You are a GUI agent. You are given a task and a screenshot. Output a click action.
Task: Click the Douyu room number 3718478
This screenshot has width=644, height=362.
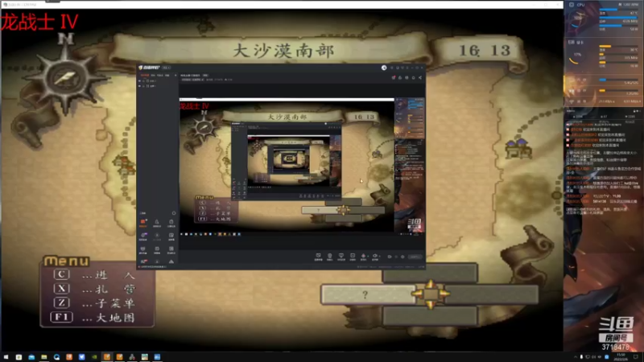tap(615, 347)
